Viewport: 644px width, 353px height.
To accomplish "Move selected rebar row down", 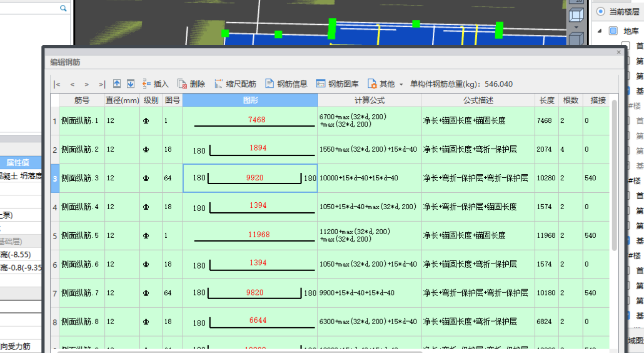I will pyautogui.click(x=130, y=84).
